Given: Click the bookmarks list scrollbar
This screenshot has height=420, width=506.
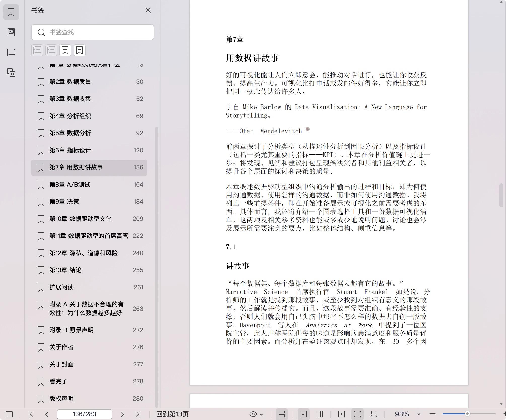Looking at the screenshot, I should tap(157, 267).
